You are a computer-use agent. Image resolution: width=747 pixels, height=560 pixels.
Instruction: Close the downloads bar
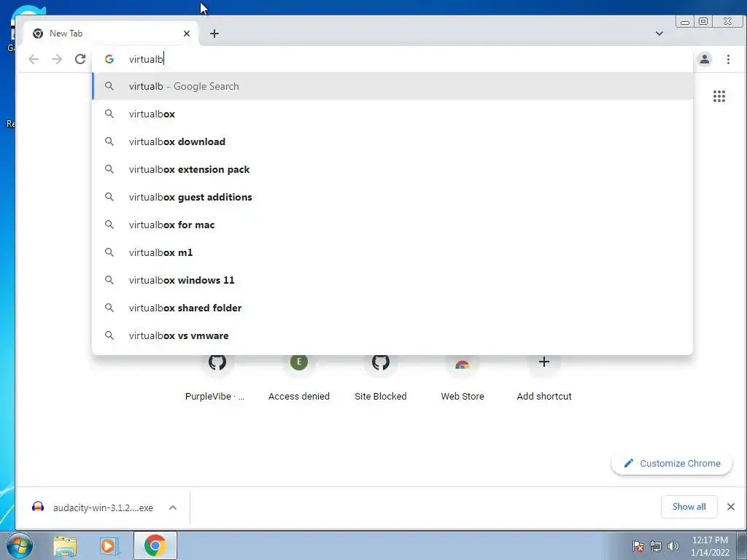(731, 507)
